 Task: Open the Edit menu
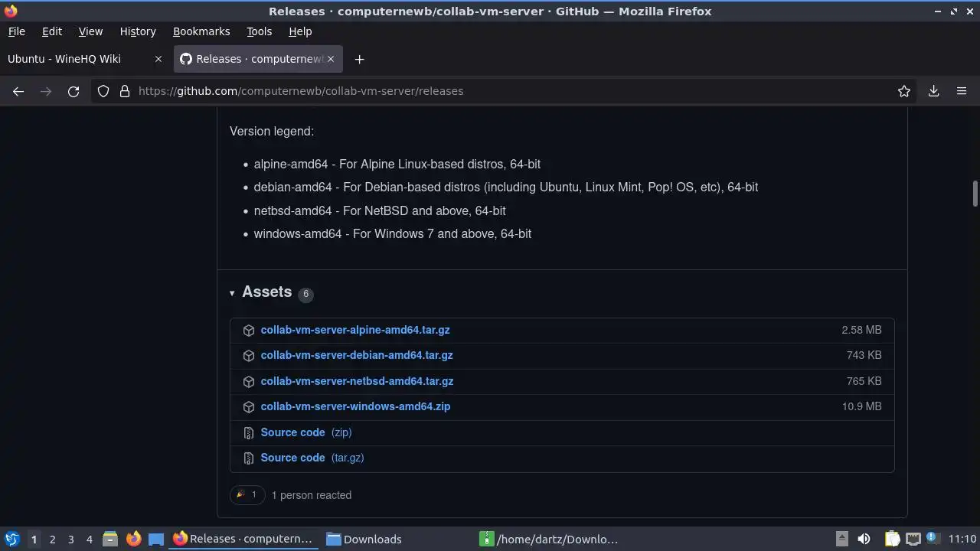(52, 31)
